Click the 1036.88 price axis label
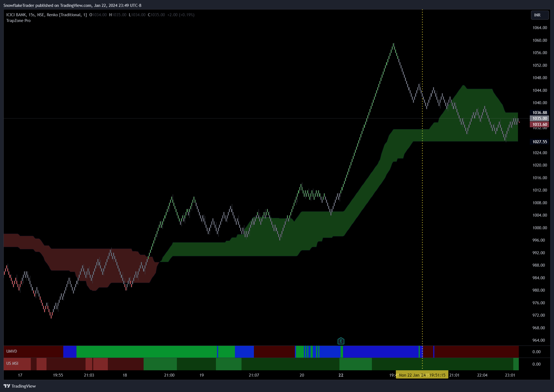The image size is (554, 392). [x=539, y=113]
